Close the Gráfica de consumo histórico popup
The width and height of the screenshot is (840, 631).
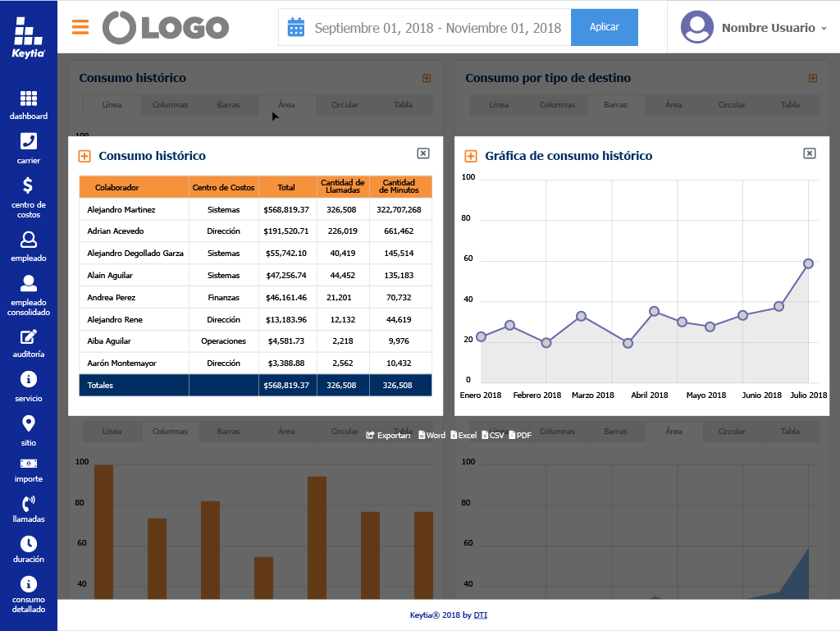coord(810,153)
